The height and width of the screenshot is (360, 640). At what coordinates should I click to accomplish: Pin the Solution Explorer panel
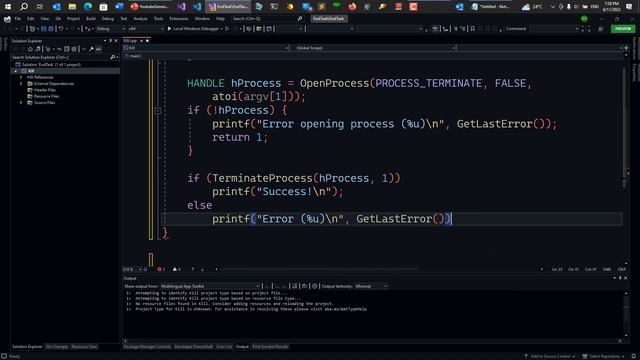point(110,41)
